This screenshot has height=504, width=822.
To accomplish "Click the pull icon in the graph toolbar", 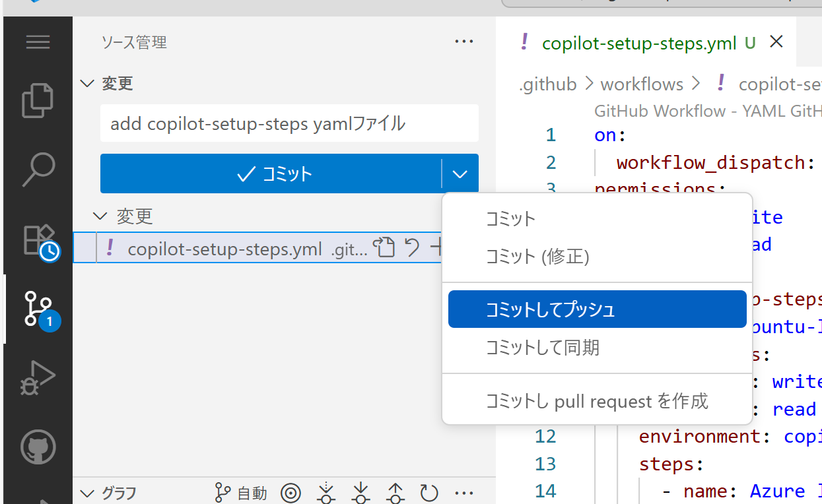I will pyautogui.click(x=360, y=492).
